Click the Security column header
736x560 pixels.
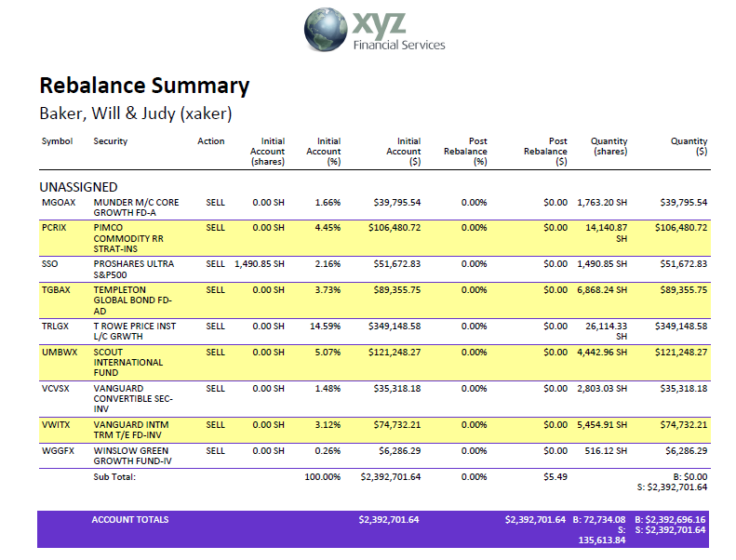[x=111, y=141]
